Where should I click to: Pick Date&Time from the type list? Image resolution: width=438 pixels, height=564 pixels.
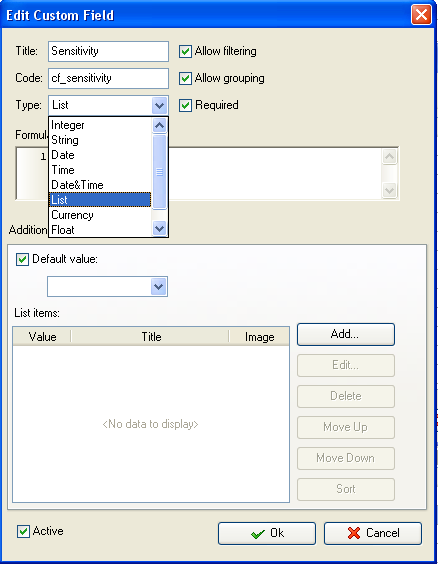click(x=100, y=185)
